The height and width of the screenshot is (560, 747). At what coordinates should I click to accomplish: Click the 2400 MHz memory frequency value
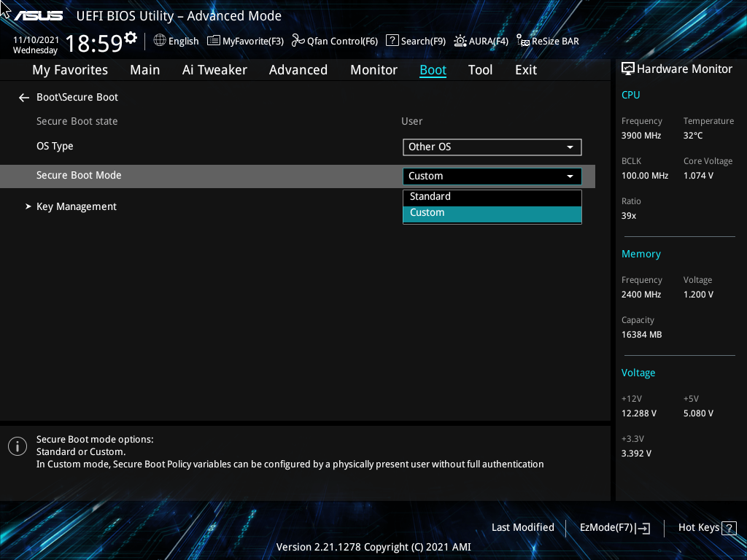click(x=640, y=295)
